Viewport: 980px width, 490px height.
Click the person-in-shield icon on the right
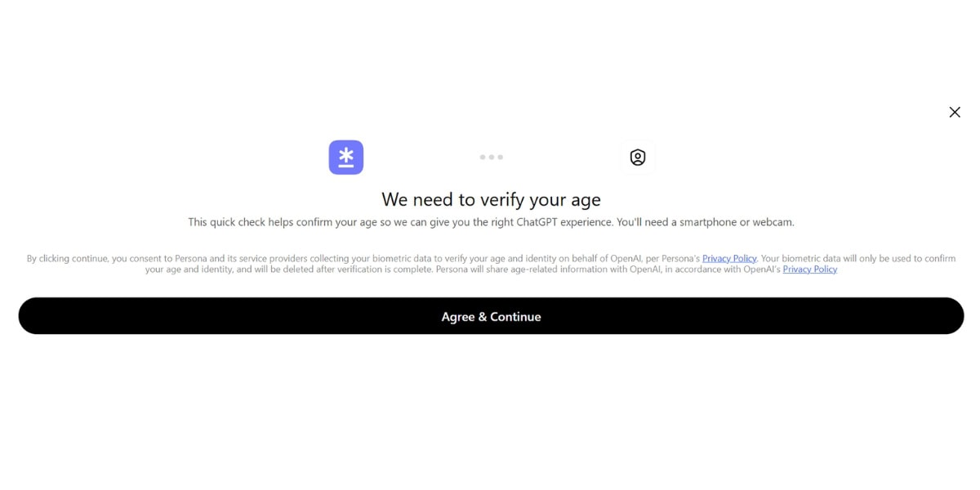[637, 157]
